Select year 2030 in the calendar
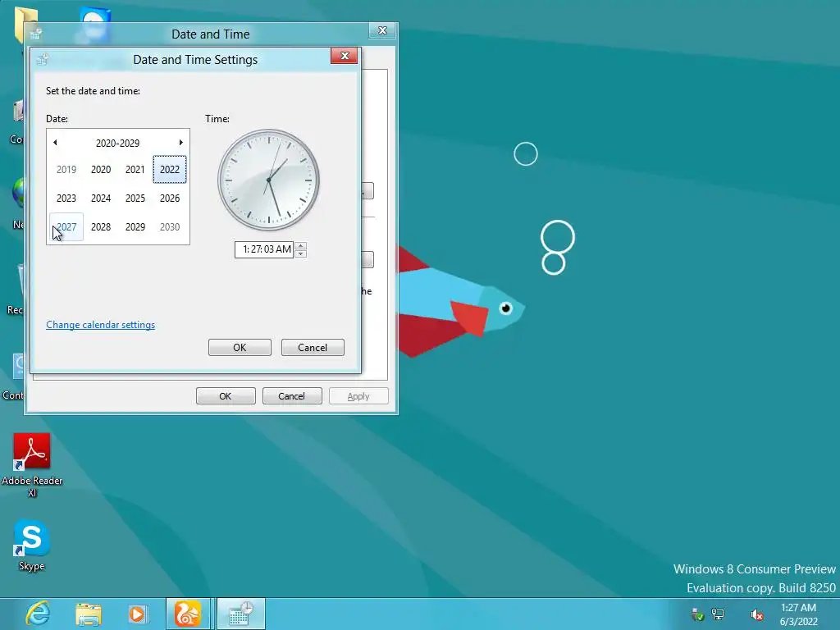Viewport: 840px width, 630px height. pyautogui.click(x=170, y=226)
